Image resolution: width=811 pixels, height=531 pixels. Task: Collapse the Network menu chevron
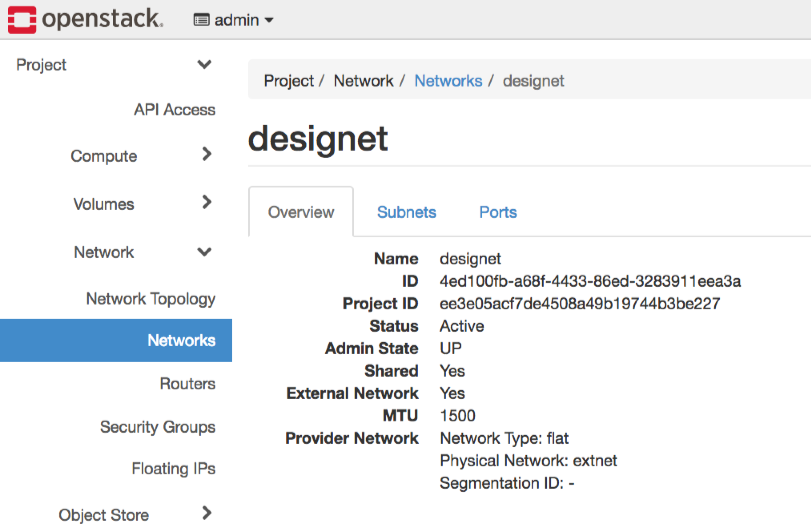coord(205,252)
